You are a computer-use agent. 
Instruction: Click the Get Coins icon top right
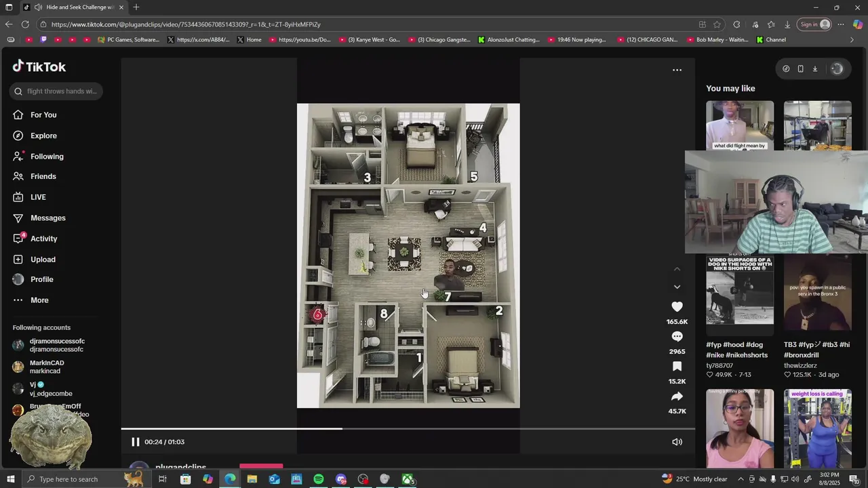pyautogui.click(x=786, y=68)
